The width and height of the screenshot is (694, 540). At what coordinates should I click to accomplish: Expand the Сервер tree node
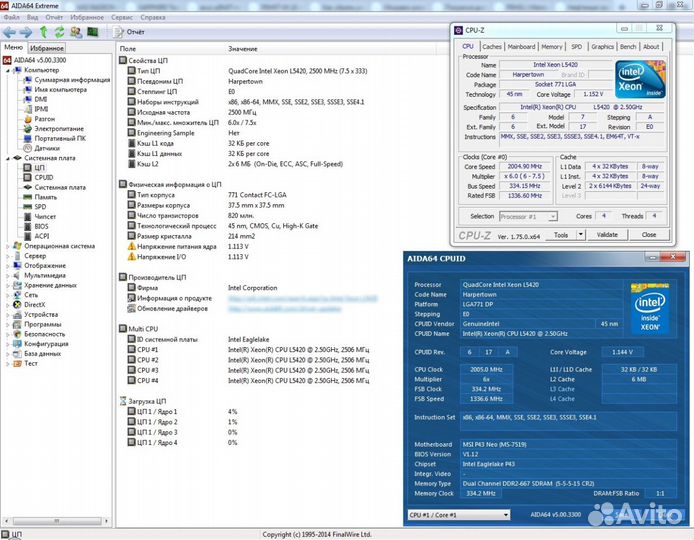click(x=8, y=256)
